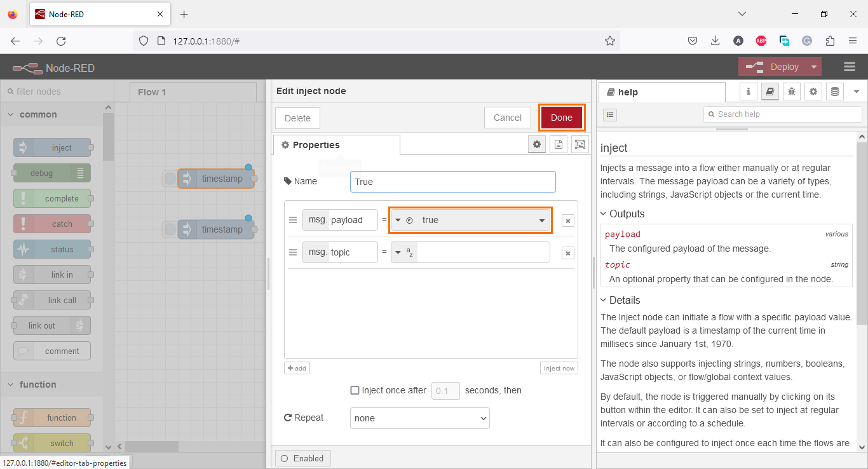Viewport: 868px width, 469px height.
Task: Open payload type selector dropdown arrow
Action: [x=398, y=220]
